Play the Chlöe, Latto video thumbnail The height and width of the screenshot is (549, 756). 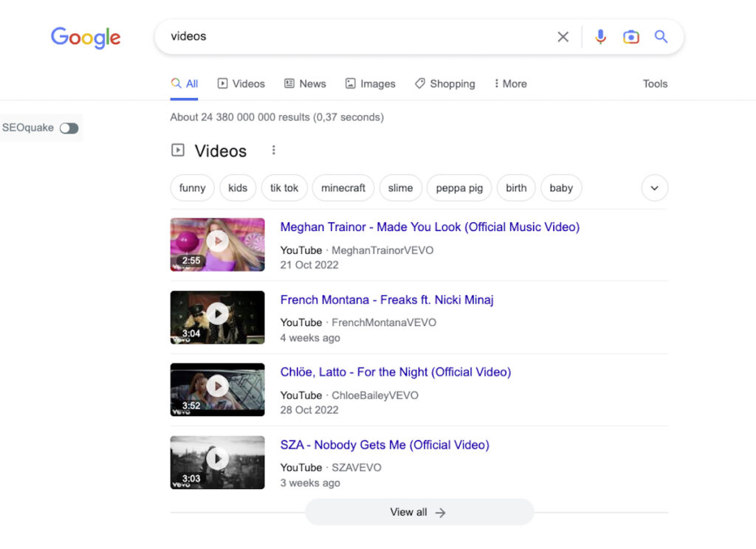click(x=218, y=390)
